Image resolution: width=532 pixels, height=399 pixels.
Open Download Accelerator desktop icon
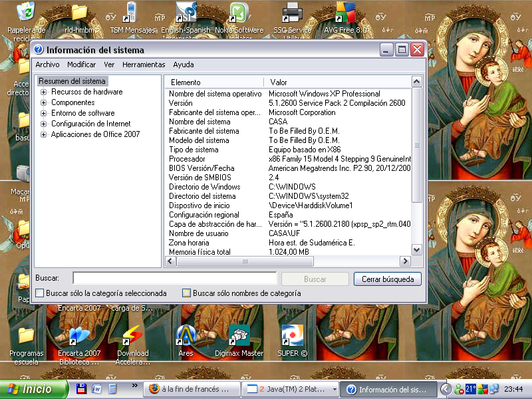click(132, 336)
